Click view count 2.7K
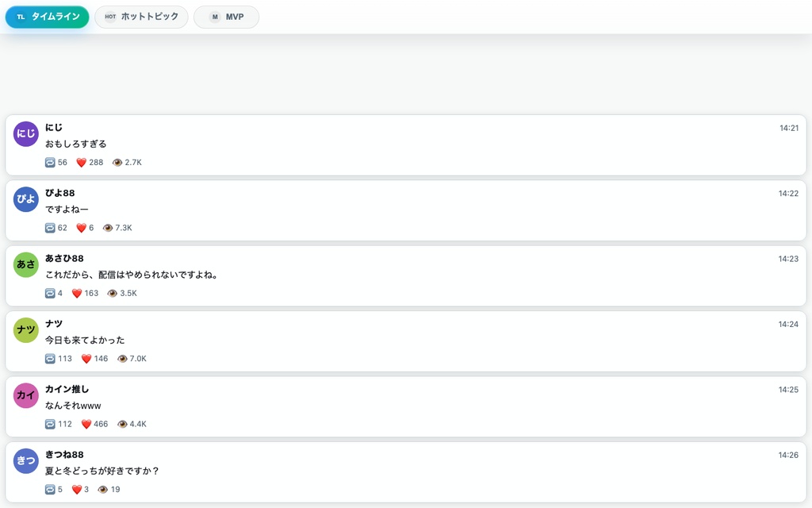The image size is (812, 508). pyautogui.click(x=133, y=162)
